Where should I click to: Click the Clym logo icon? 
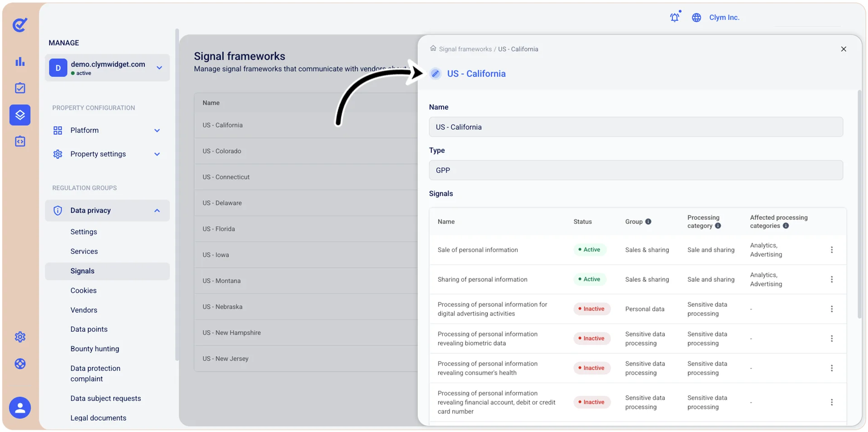point(19,24)
